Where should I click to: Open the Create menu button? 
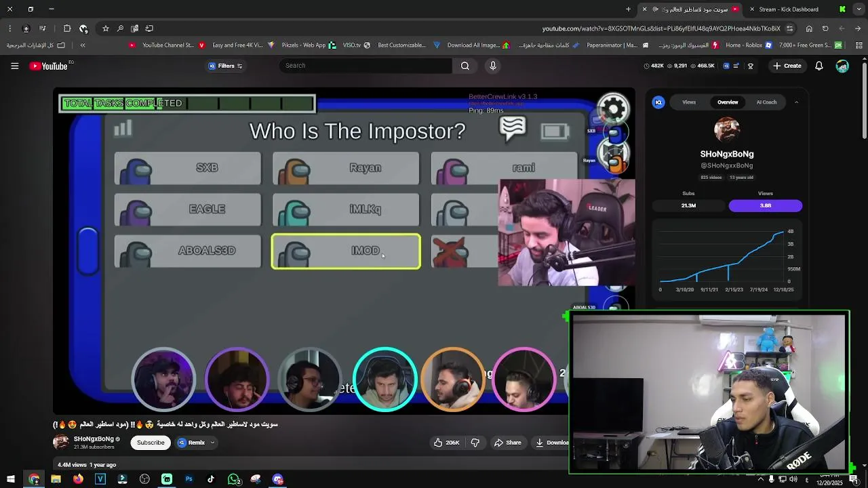click(x=787, y=66)
